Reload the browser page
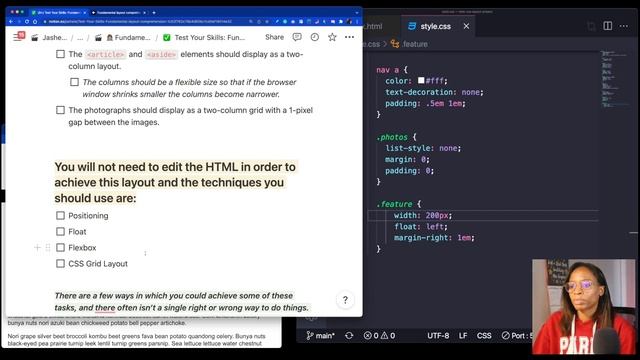The width and height of the screenshot is (640, 360). (27, 22)
